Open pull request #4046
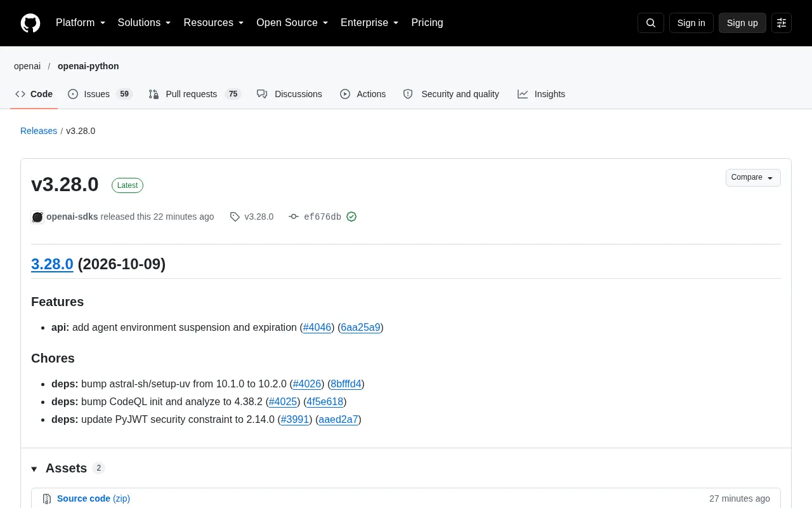 coord(317,328)
